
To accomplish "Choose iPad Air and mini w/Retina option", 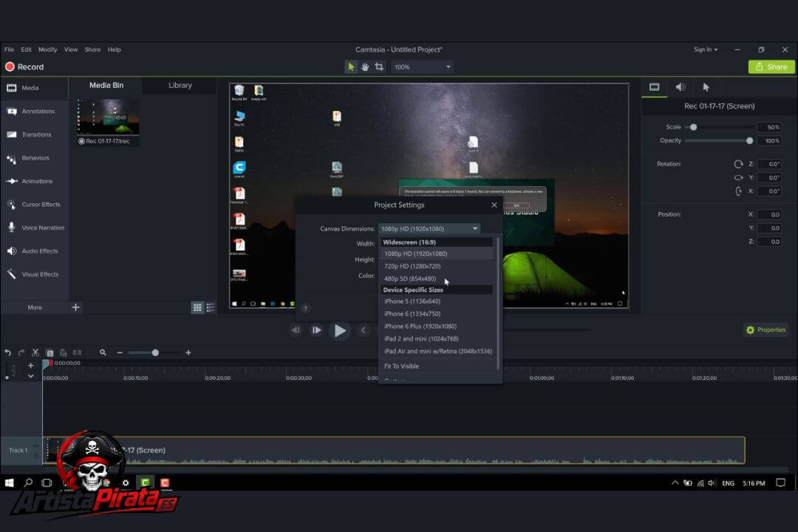I will (437, 351).
